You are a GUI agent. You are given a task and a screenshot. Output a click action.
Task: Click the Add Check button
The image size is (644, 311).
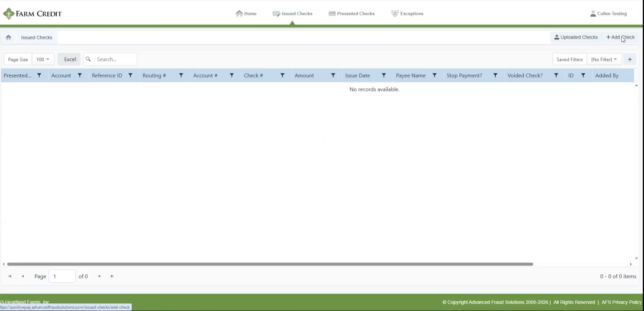(x=621, y=37)
